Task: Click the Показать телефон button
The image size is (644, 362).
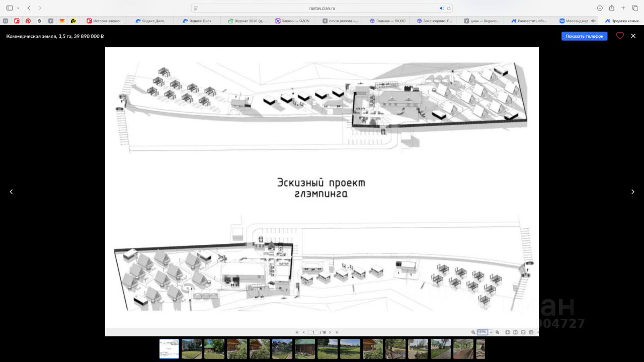Action: pos(584,36)
